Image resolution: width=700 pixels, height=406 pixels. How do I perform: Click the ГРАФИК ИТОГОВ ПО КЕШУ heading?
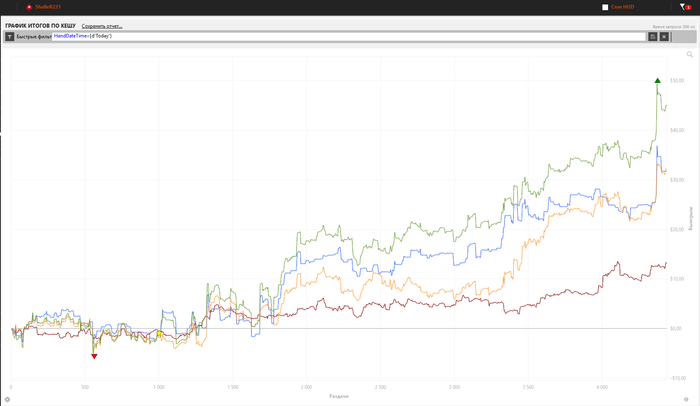tap(41, 26)
